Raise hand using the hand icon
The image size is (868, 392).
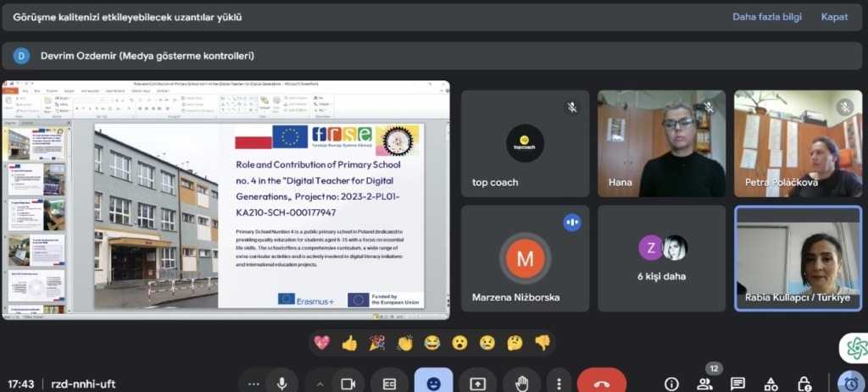[x=521, y=383]
